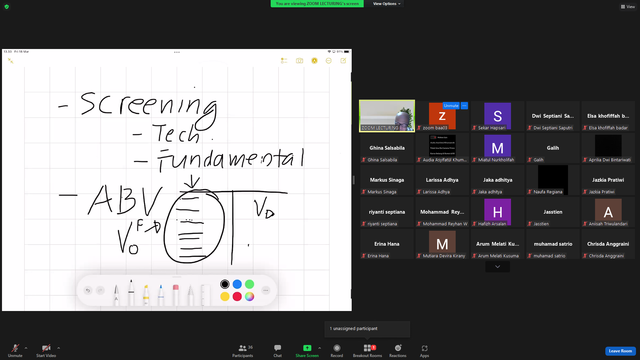Select Erina Hana's participant tile

pyautogui.click(x=387, y=244)
